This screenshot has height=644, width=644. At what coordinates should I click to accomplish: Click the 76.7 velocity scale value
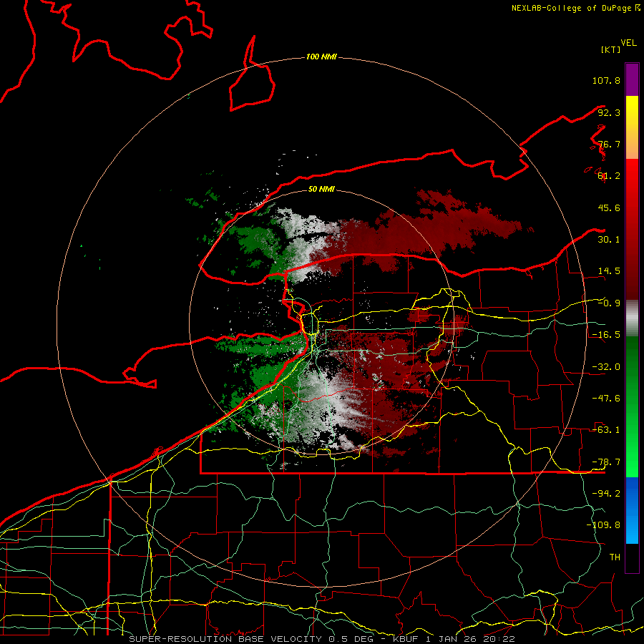(x=609, y=144)
